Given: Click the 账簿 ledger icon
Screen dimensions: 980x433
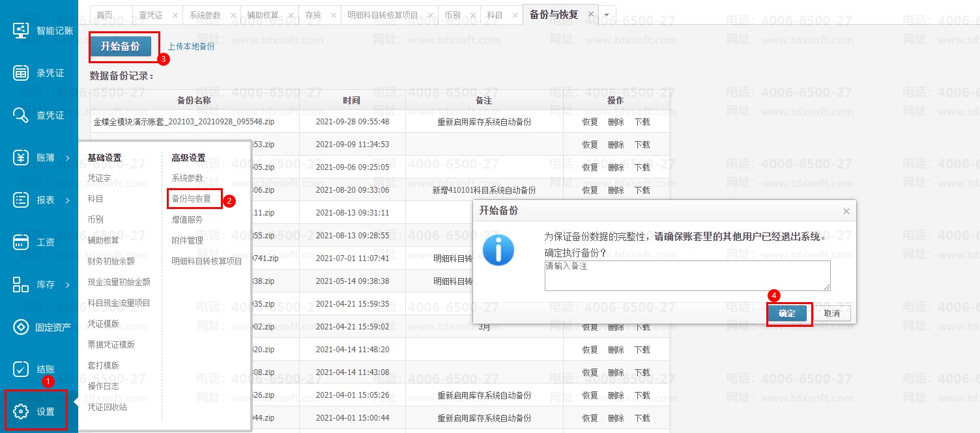Looking at the screenshot, I should (21, 158).
